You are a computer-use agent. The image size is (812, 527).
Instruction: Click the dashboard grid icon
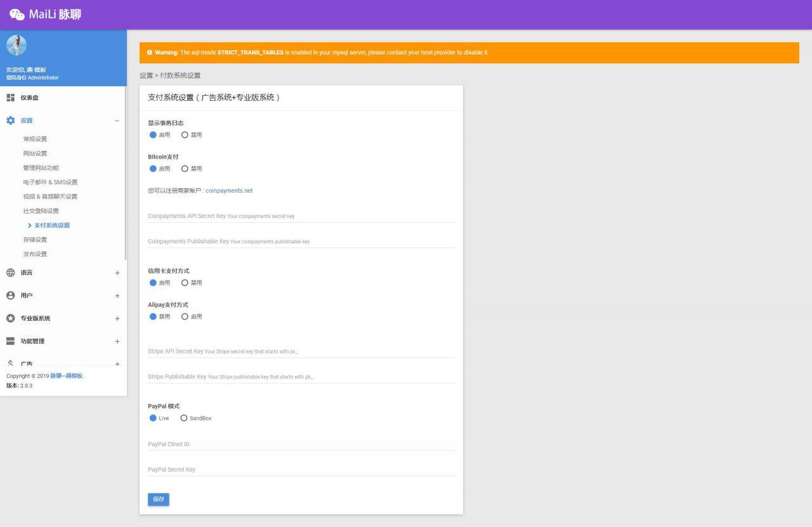coord(10,98)
